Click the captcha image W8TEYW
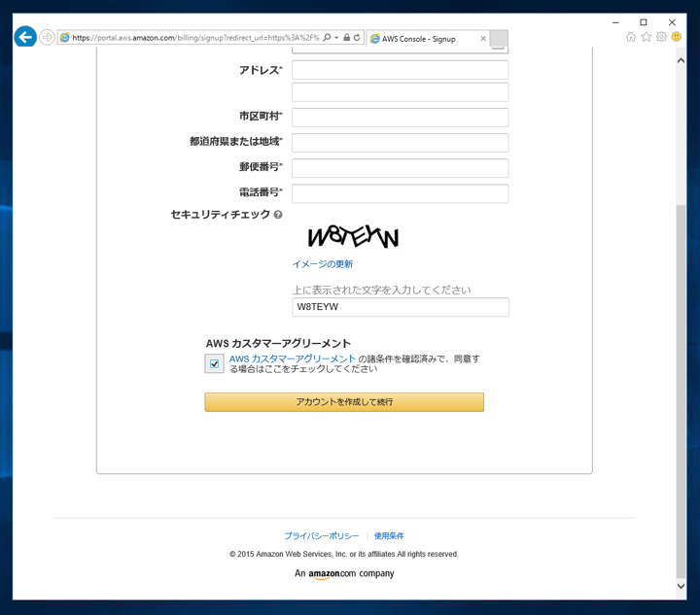Screen dimensions: 700x615 pyautogui.click(x=353, y=236)
